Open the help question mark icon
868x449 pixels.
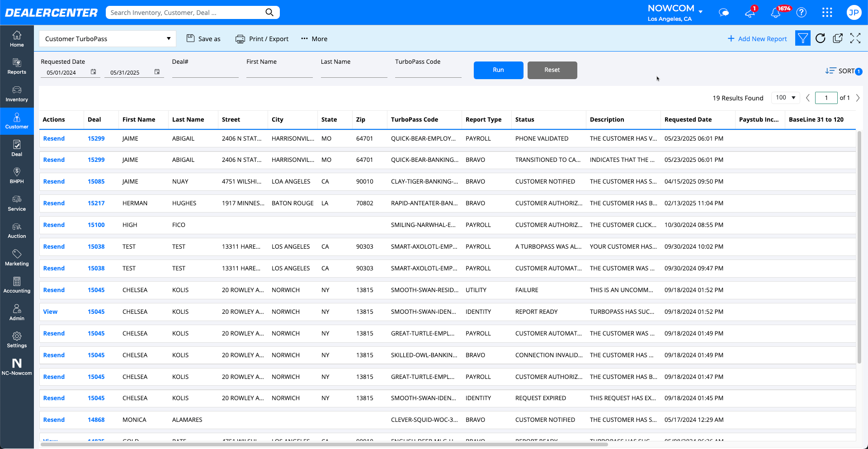802,13
